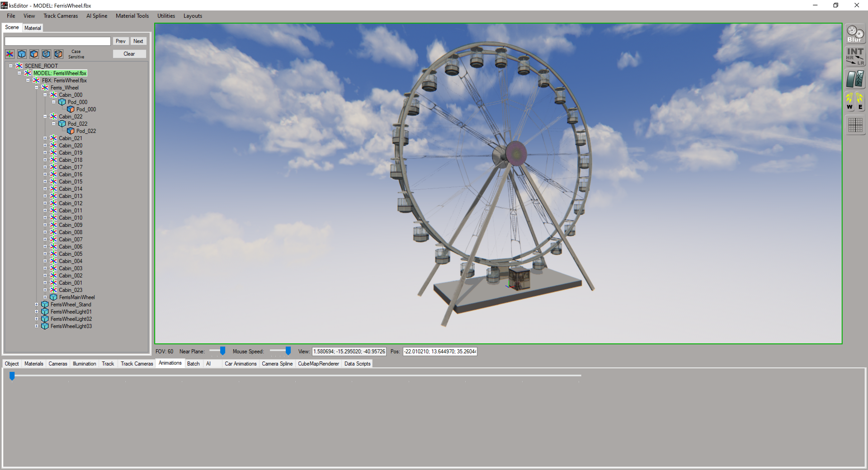Click the Next search button
This screenshot has height=470, width=868.
coord(138,41)
